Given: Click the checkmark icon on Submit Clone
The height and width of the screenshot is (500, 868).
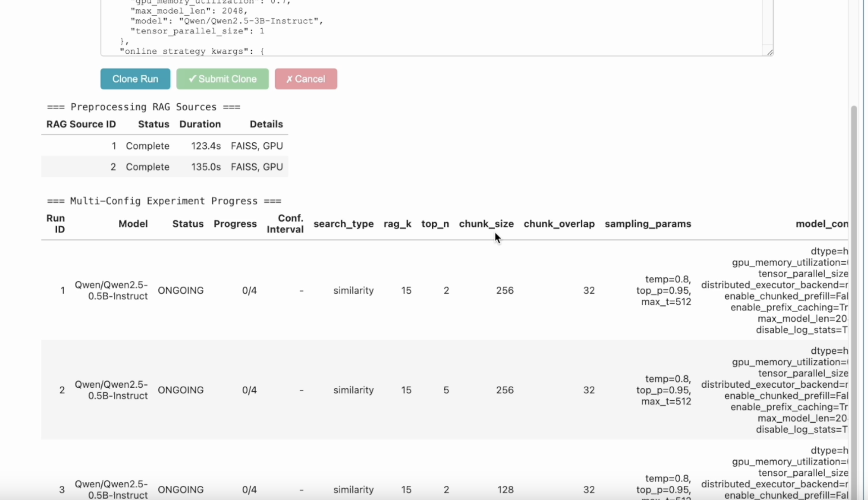Looking at the screenshot, I should 193,79.
